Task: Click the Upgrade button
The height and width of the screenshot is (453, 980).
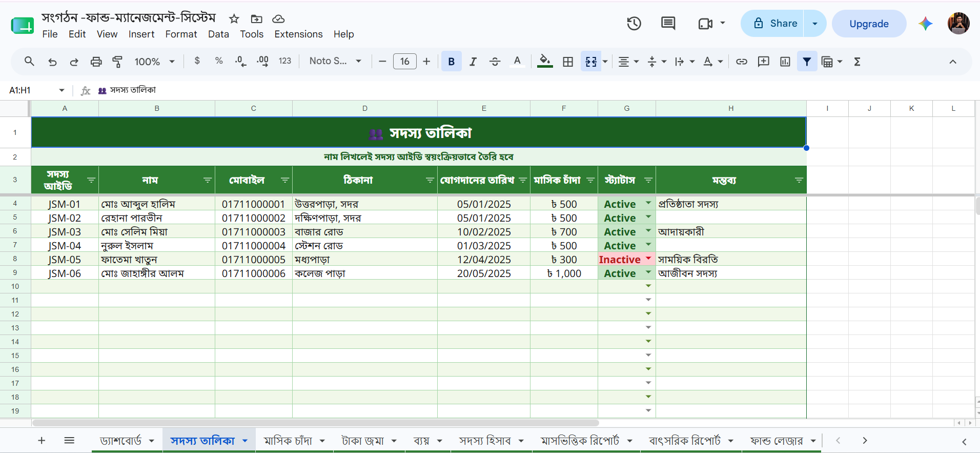Action: click(x=869, y=24)
